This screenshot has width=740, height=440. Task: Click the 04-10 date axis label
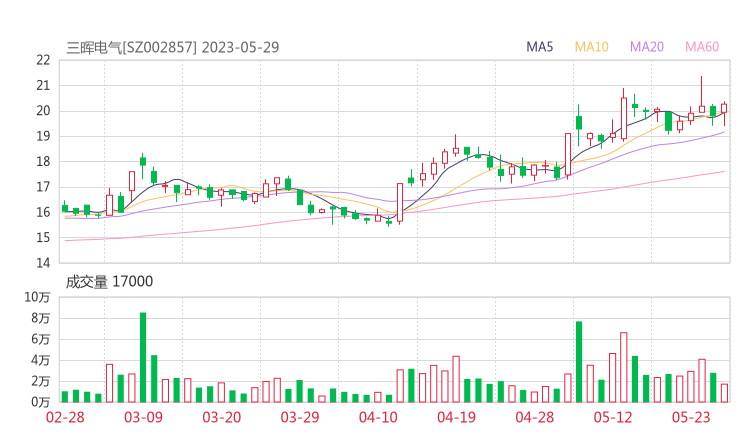[378, 417]
